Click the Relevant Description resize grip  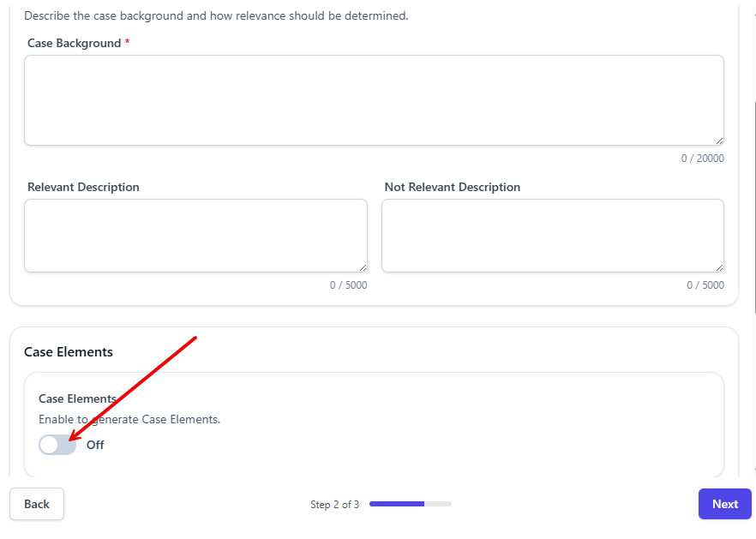(x=363, y=267)
